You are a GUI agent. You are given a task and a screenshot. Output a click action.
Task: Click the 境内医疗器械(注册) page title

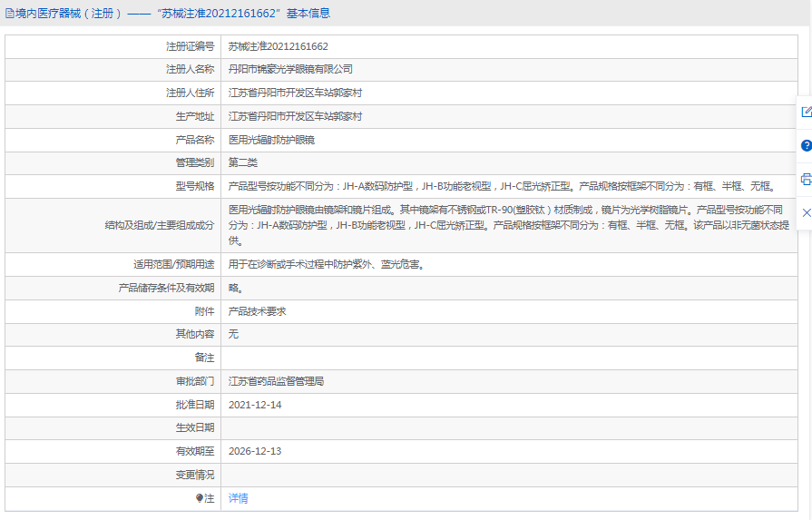click(68, 14)
